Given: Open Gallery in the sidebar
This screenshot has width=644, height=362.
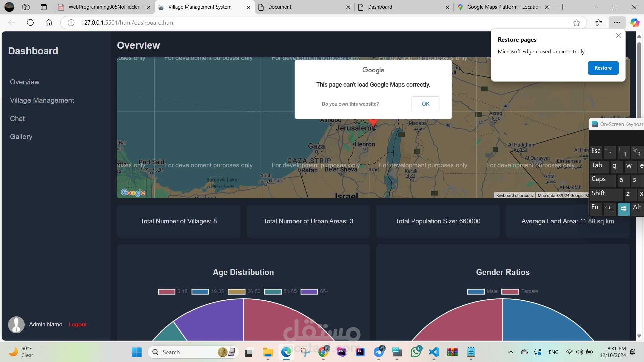Looking at the screenshot, I should [21, 137].
